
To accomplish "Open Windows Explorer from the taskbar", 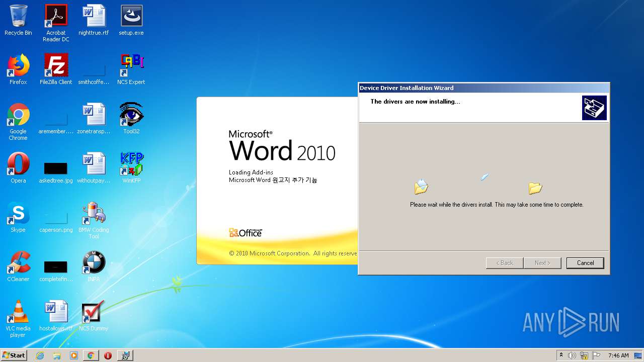I will coord(57,355).
